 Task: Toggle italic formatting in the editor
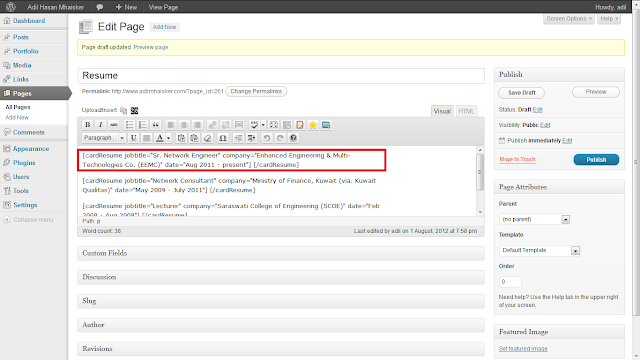[100, 125]
